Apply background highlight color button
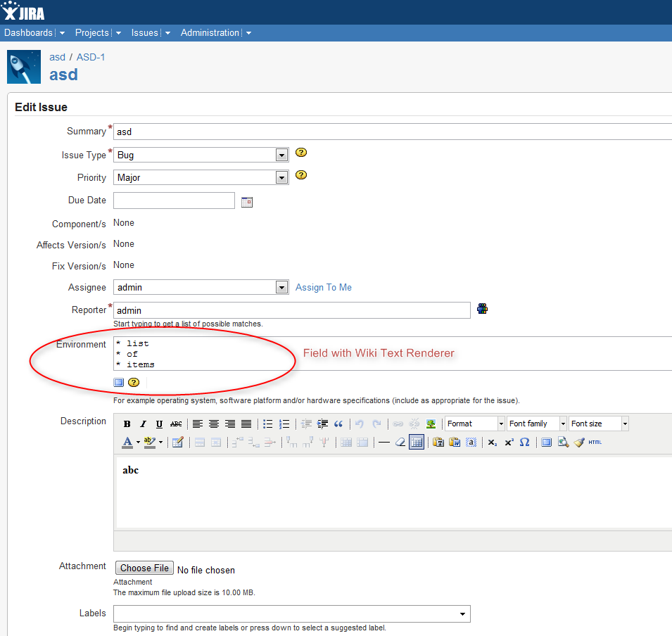This screenshot has width=672, height=636. click(150, 443)
